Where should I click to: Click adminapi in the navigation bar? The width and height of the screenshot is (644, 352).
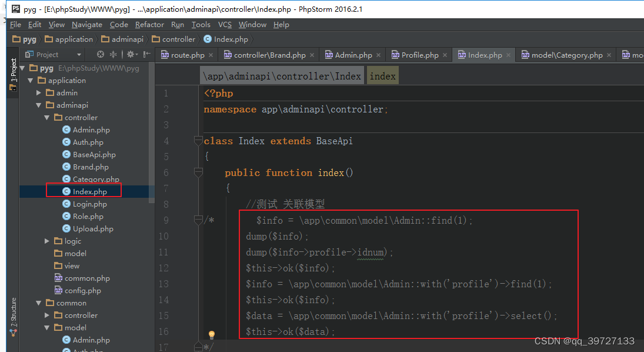click(122, 39)
